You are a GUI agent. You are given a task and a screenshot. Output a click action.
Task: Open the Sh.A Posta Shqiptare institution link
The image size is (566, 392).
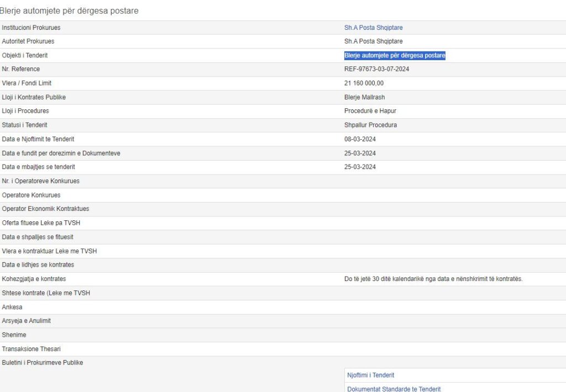coord(373,28)
